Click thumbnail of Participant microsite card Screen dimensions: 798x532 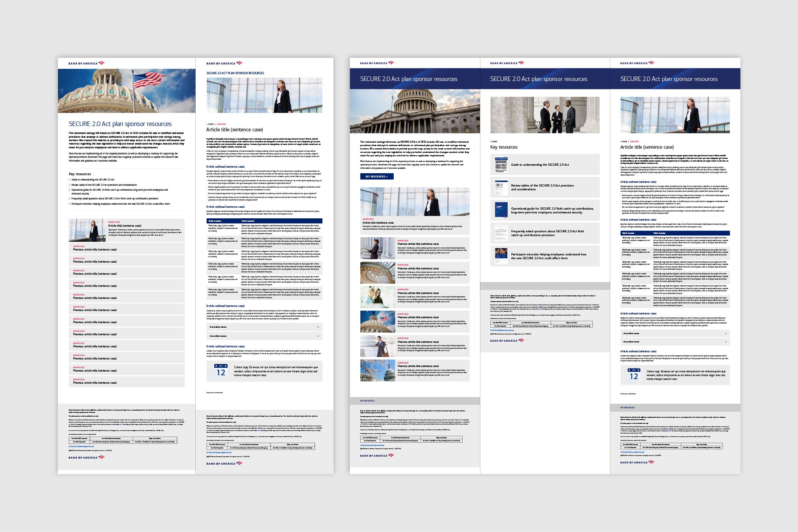click(501, 256)
